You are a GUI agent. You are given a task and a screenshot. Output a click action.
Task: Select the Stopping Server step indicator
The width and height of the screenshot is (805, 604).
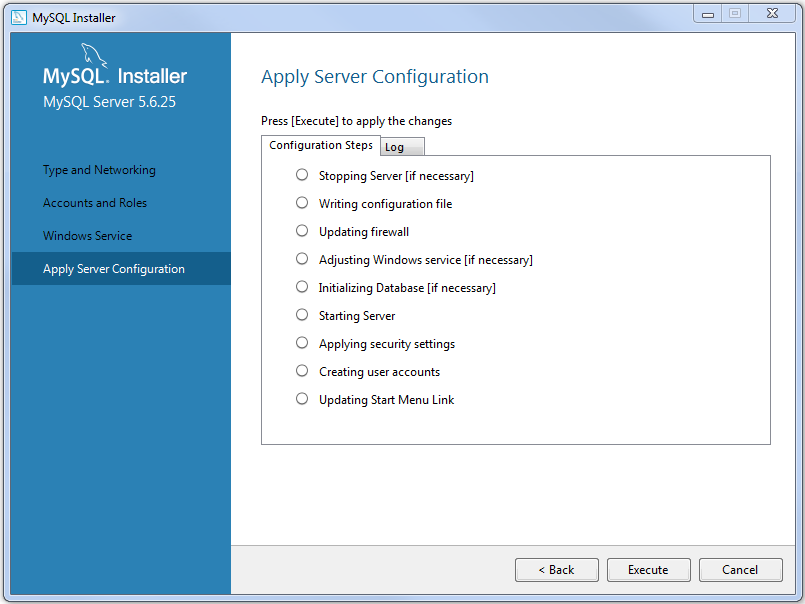click(x=302, y=175)
